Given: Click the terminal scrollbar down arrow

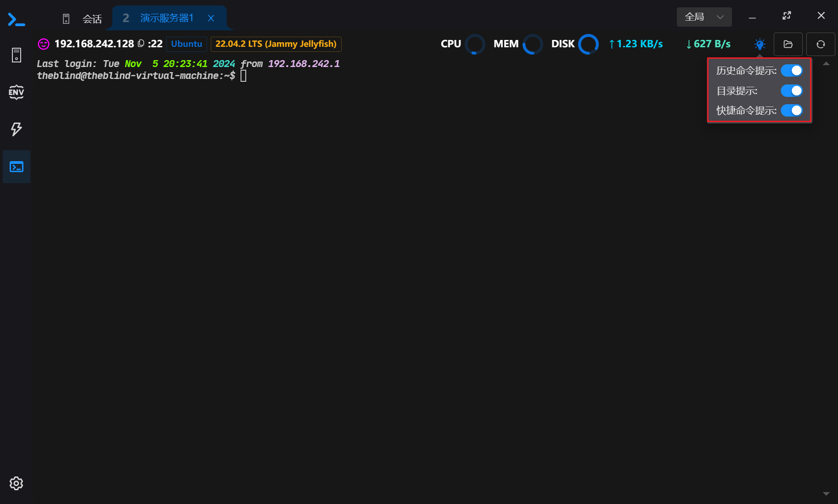Looking at the screenshot, I should (x=826, y=494).
